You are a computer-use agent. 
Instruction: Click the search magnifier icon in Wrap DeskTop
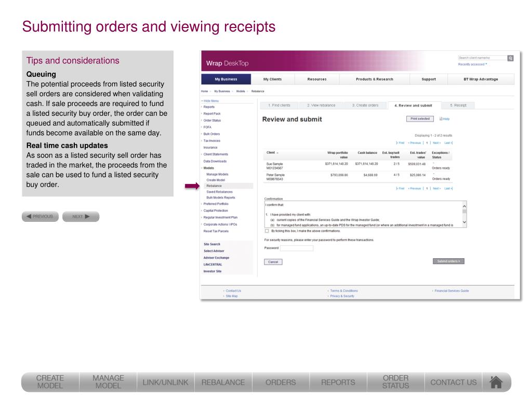point(510,58)
